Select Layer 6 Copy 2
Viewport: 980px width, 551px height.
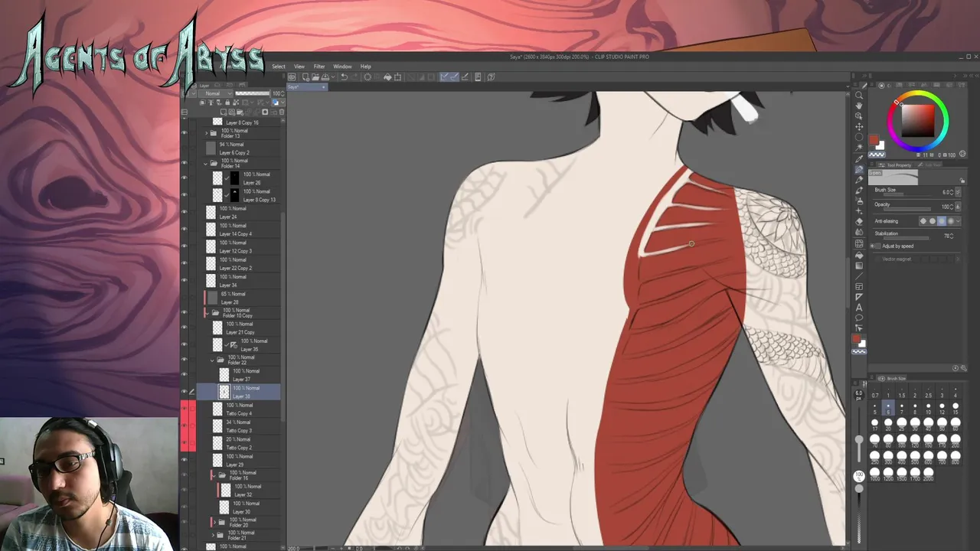[x=238, y=148]
